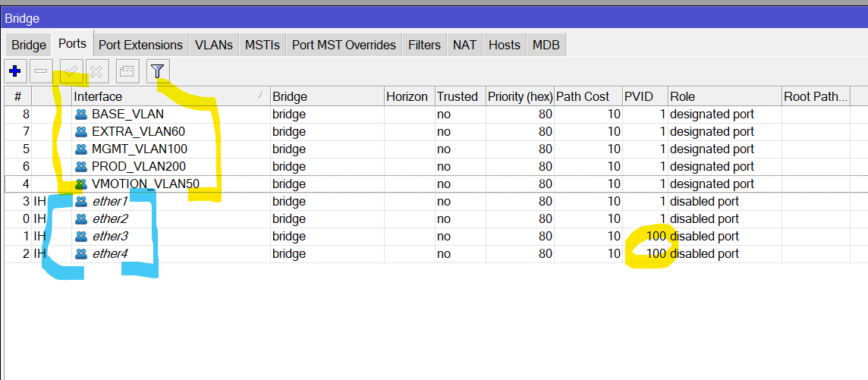Sort by the Interface column header
This screenshot has height=380, width=868.
point(171,96)
